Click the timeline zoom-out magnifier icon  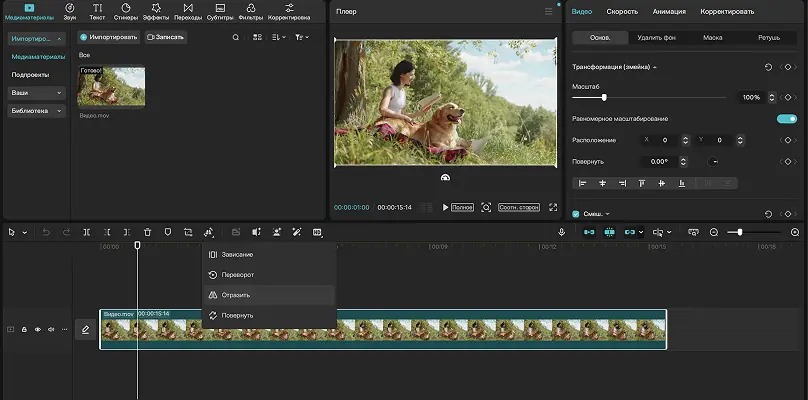point(714,232)
